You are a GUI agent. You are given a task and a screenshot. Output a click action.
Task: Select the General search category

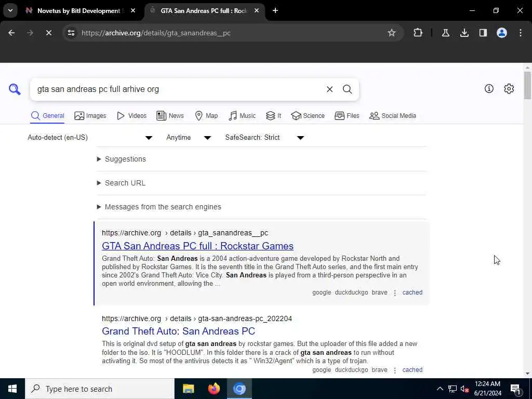point(47,116)
